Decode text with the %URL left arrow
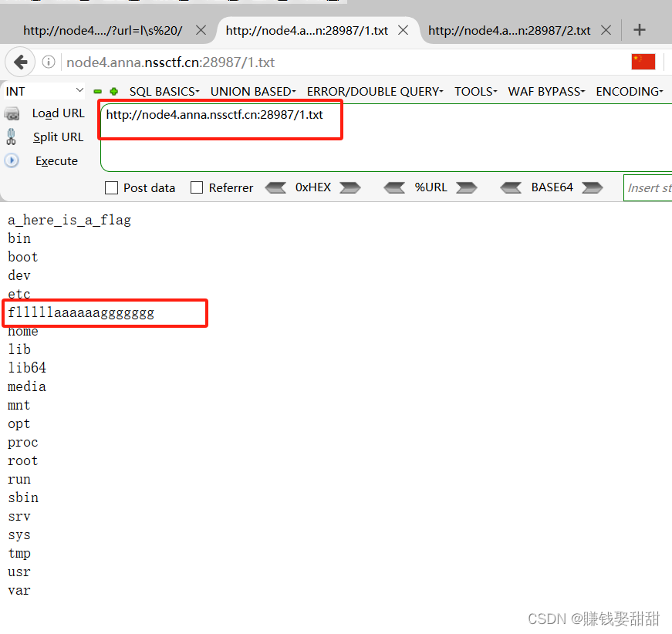Viewport: 672px width, 634px height. (395, 187)
